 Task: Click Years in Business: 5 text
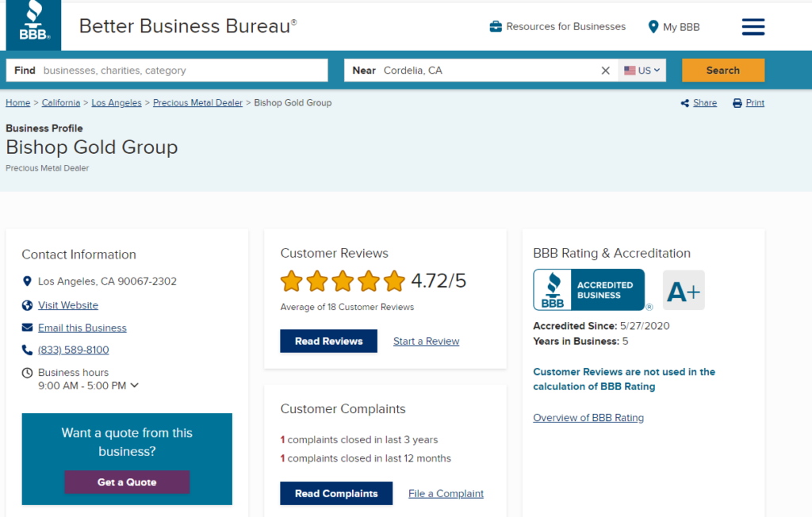580,342
